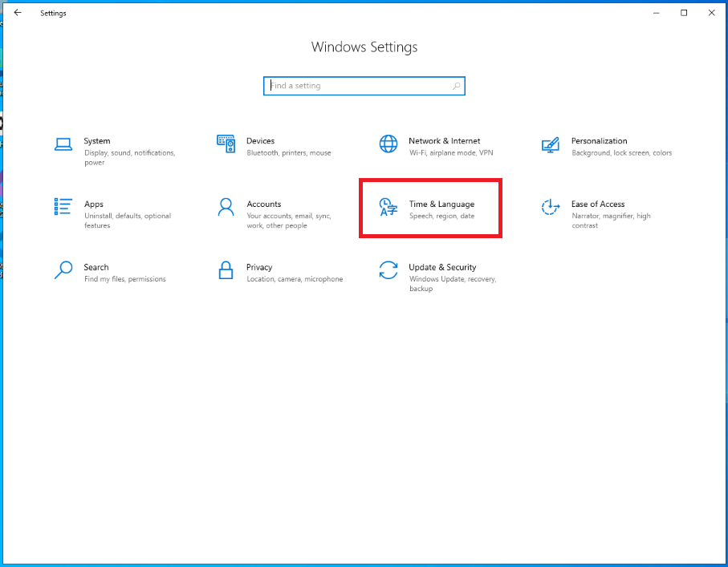This screenshot has height=567, width=728.
Task: Select the System category title
Action: tap(97, 141)
